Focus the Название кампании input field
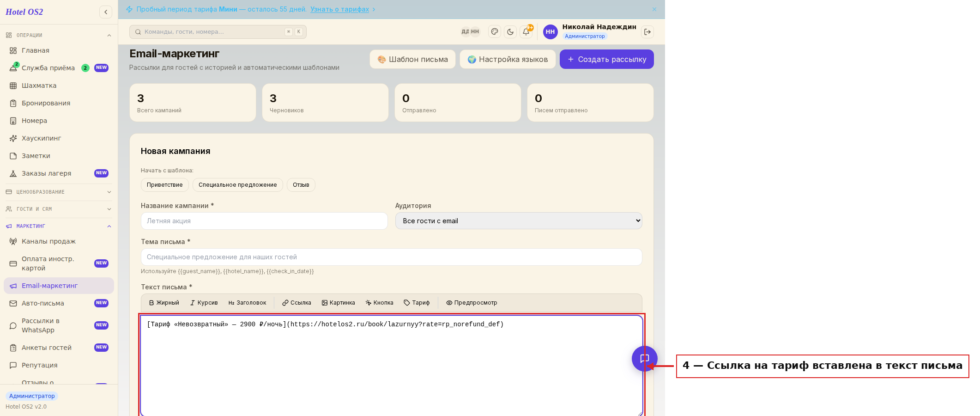Viewport: 980px width, 416px height. pyautogui.click(x=264, y=221)
